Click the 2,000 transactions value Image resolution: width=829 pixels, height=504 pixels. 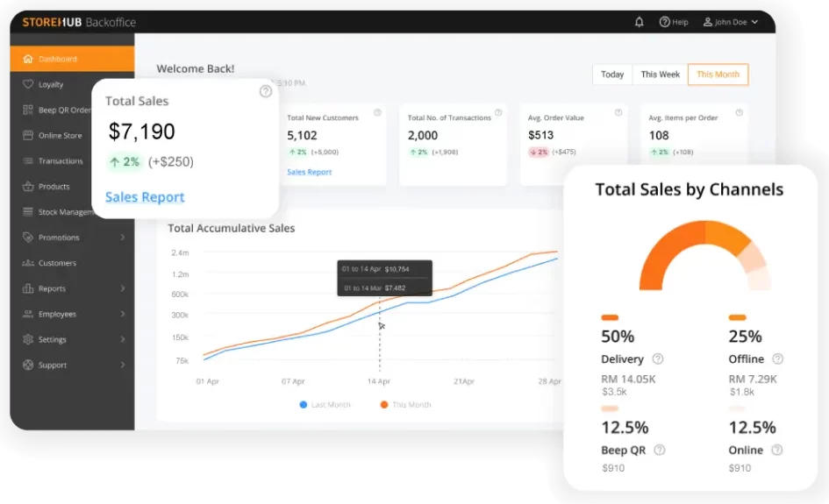pyautogui.click(x=423, y=135)
